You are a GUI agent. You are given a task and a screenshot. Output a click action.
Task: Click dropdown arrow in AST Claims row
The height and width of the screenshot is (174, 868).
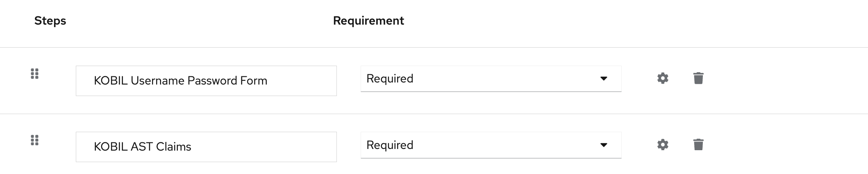[x=604, y=145]
